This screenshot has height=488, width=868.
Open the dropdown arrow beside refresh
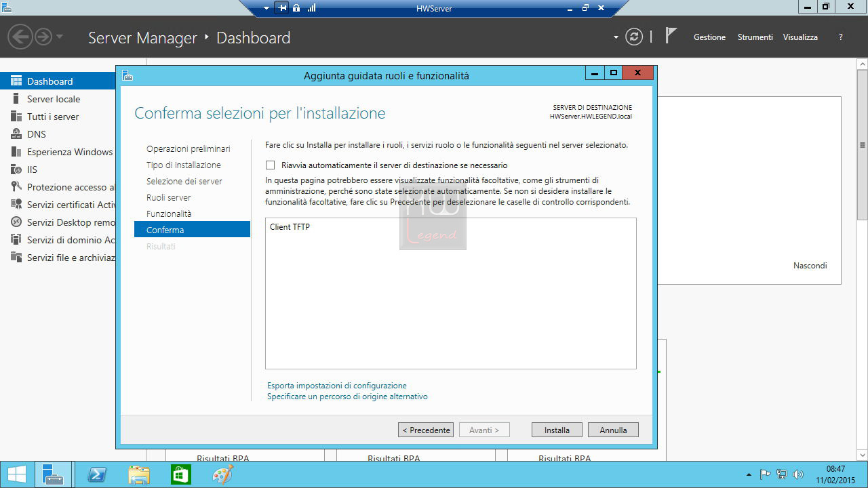[616, 37]
